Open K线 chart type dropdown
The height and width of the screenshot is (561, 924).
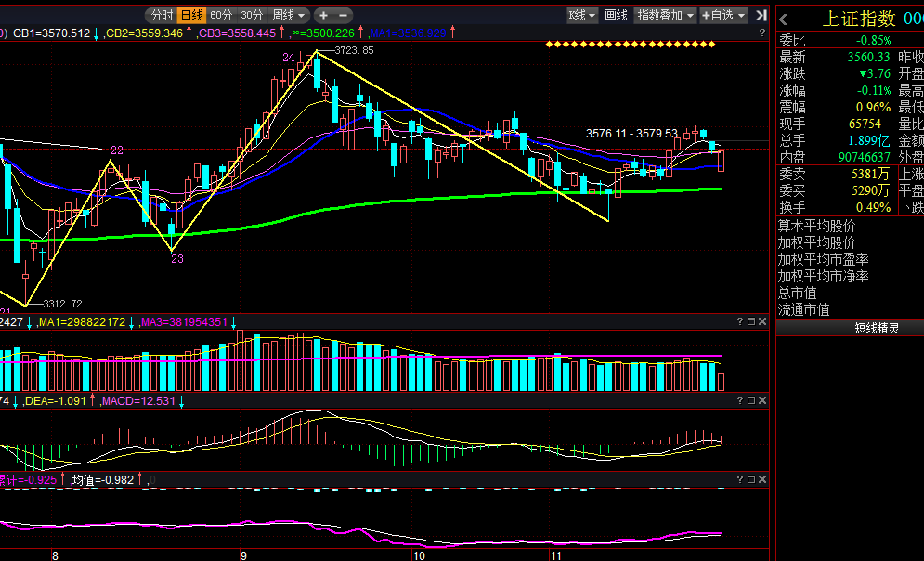tap(582, 15)
